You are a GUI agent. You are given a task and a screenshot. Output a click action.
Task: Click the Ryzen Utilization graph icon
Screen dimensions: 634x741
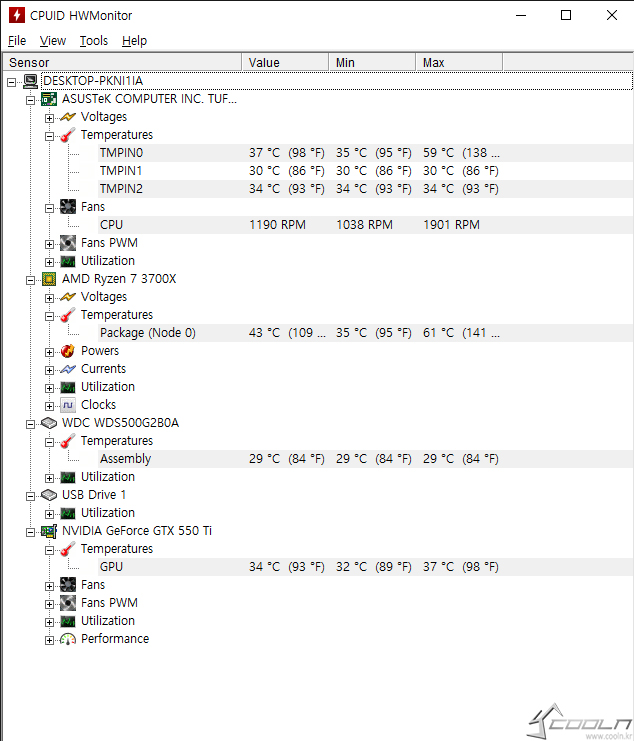[x=68, y=387]
